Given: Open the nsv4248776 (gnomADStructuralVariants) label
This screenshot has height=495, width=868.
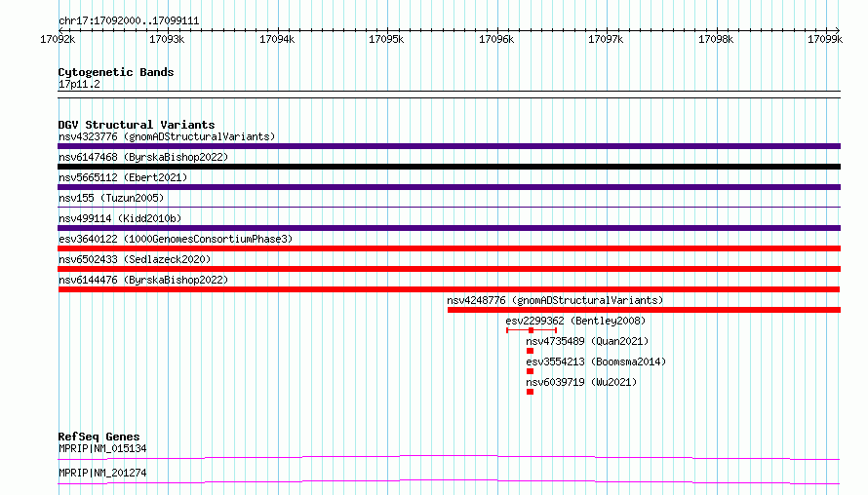Looking at the screenshot, I should [x=555, y=300].
